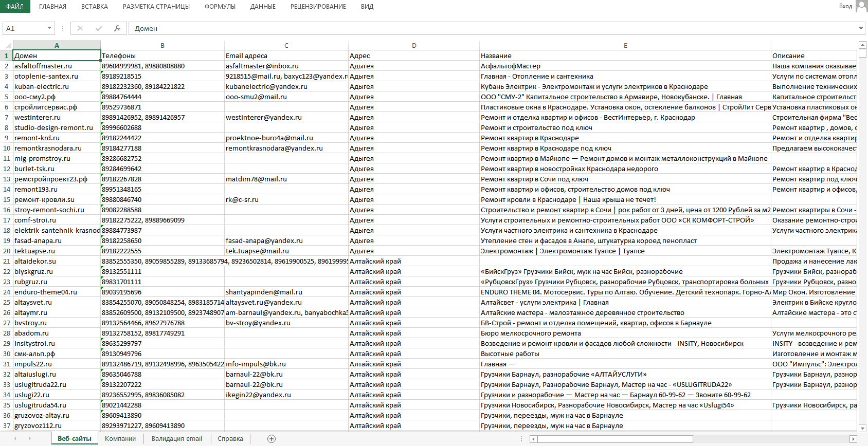
Task: Select cell tek.tuapse@mail.ru
Action: pyautogui.click(x=286, y=251)
